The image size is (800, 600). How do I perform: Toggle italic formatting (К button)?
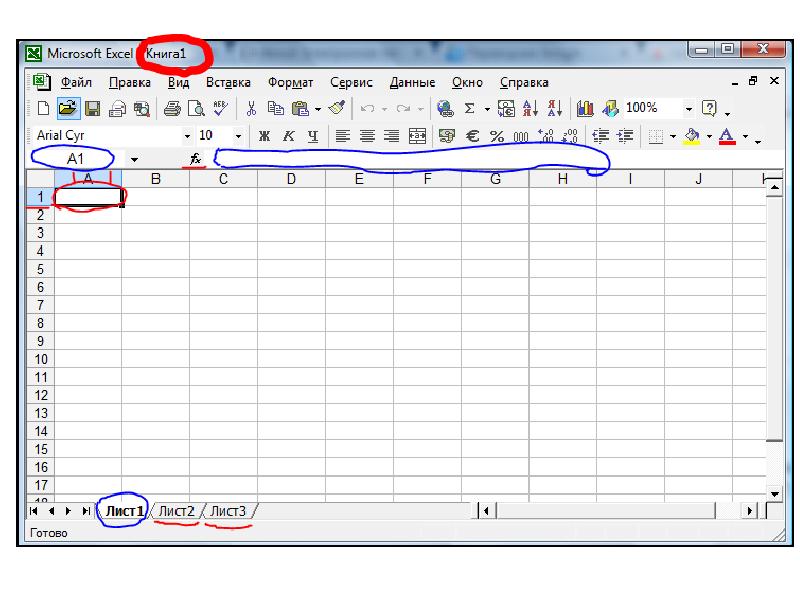point(288,136)
